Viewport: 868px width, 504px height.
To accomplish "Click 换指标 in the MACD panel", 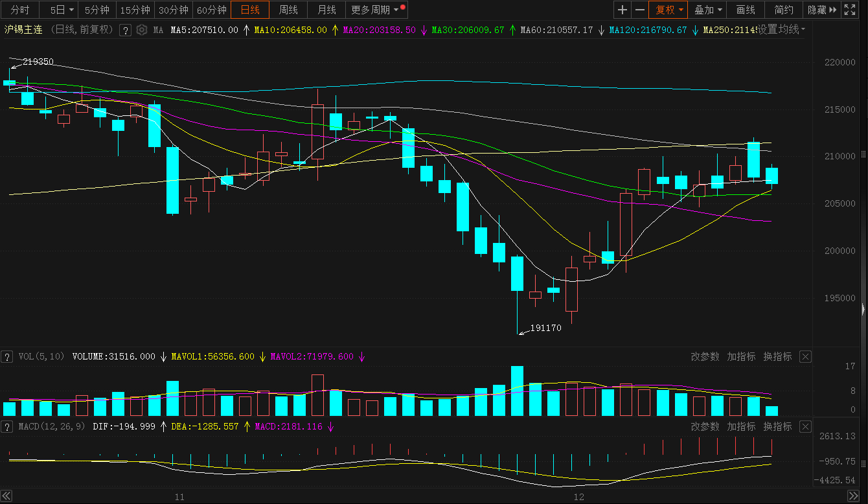I will point(777,426).
